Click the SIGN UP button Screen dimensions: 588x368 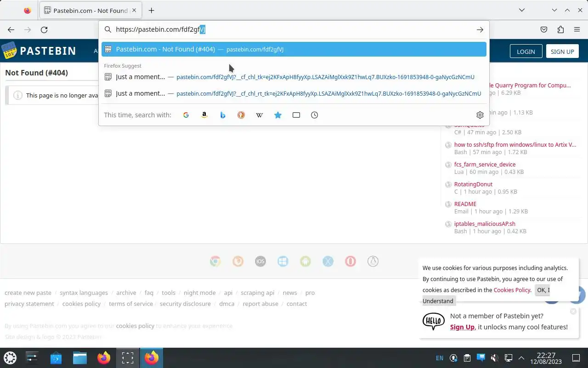pos(562,52)
